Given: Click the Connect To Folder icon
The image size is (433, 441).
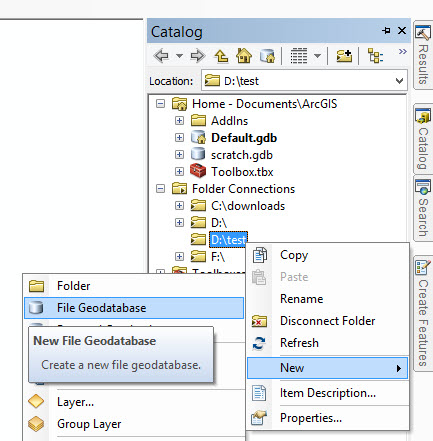Looking at the screenshot, I should point(344,56).
